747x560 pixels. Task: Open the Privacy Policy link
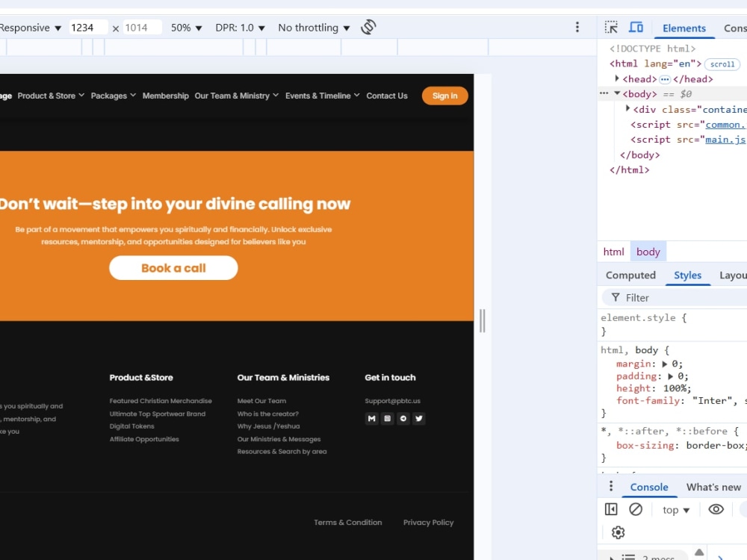click(x=428, y=523)
